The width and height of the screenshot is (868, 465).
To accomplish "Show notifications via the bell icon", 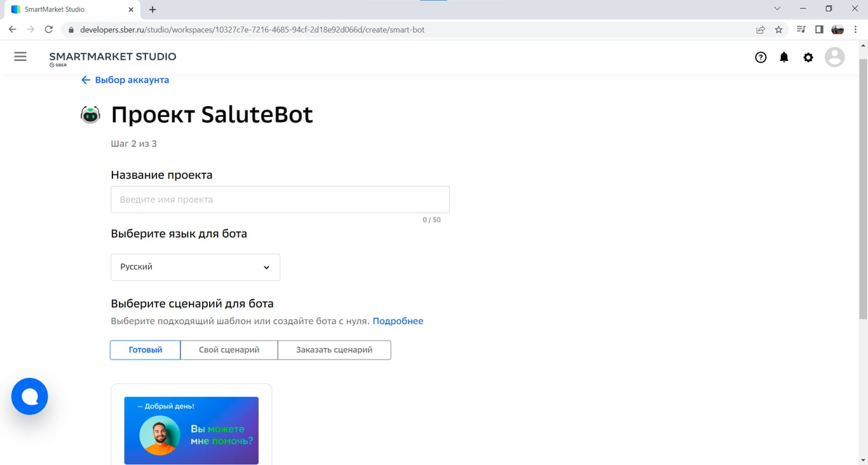I will coord(784,57).
